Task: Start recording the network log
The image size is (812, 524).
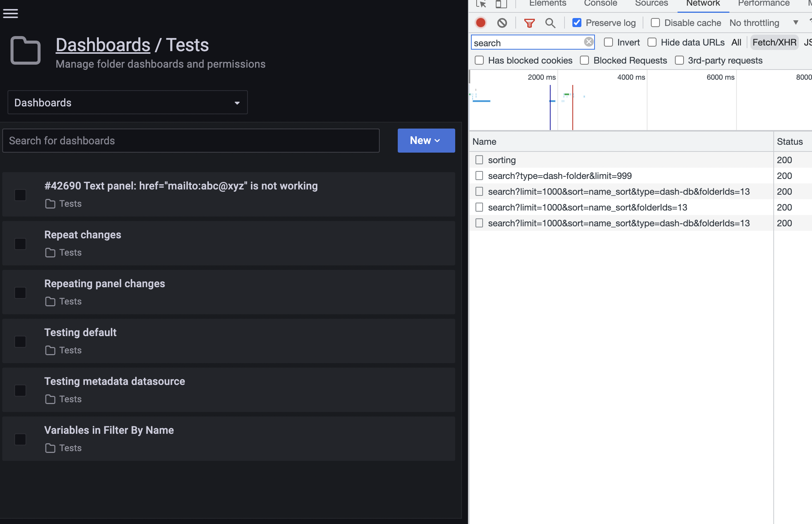Action: pyautogui.click(x=480, y=23)
